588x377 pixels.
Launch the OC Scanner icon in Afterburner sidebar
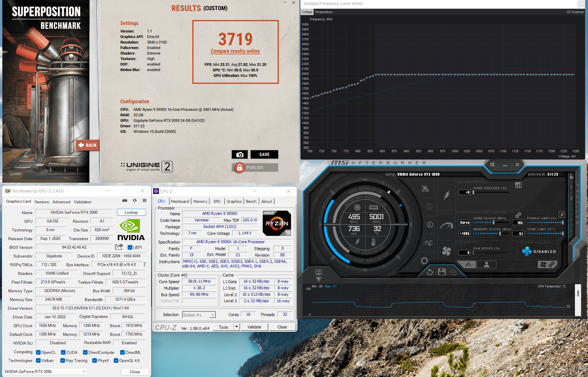coord(428,243)
